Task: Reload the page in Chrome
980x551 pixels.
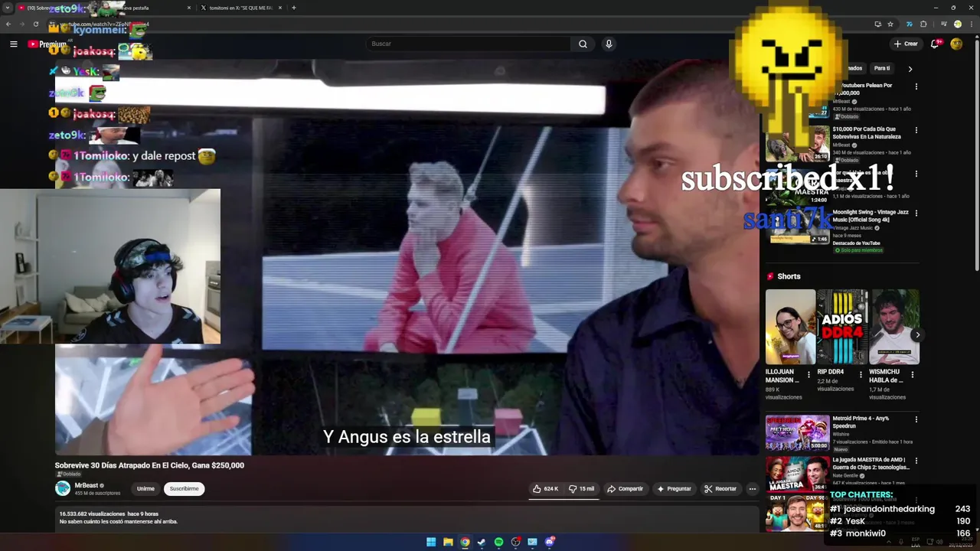Action: click(x=35, y=24)
